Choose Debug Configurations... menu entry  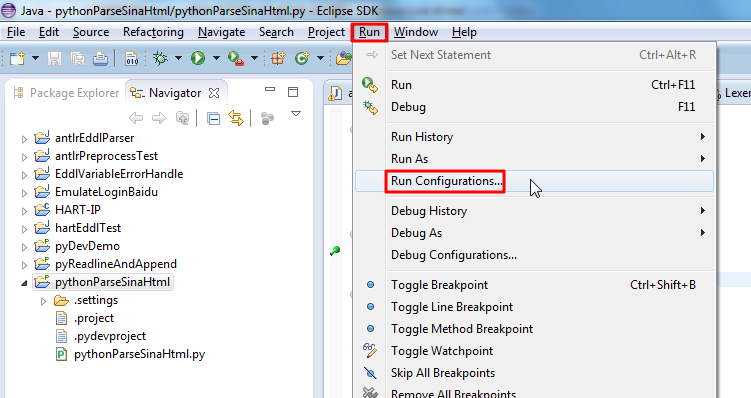pos(534,255)
